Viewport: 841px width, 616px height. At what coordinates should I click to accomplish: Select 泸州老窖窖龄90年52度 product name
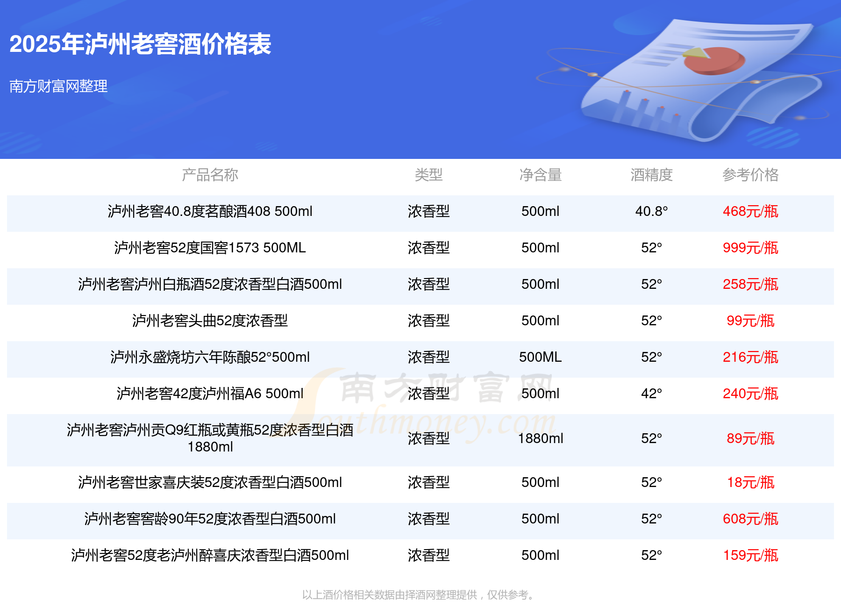click(210, 519)
